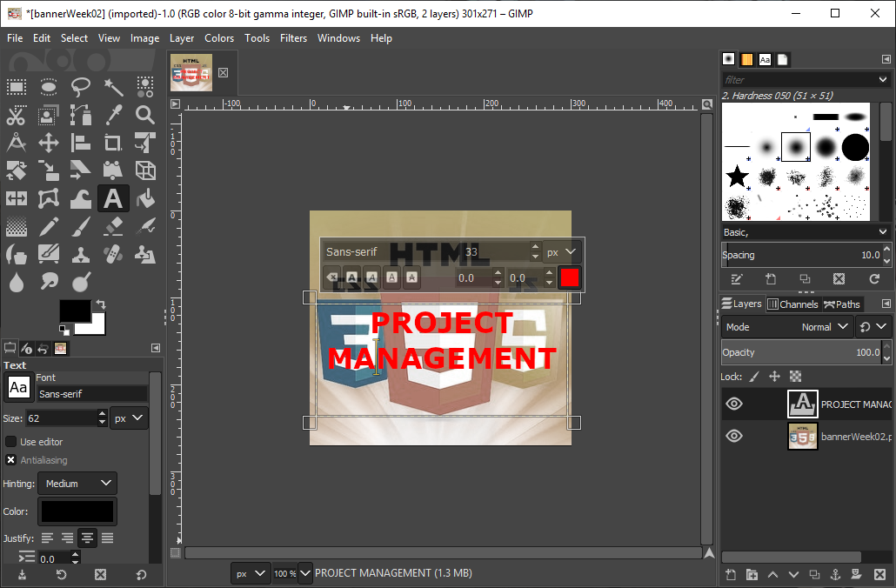
Task: Open the layer Mode Normal dropdown
Action: pyautogui.click(x=787, y=327)
